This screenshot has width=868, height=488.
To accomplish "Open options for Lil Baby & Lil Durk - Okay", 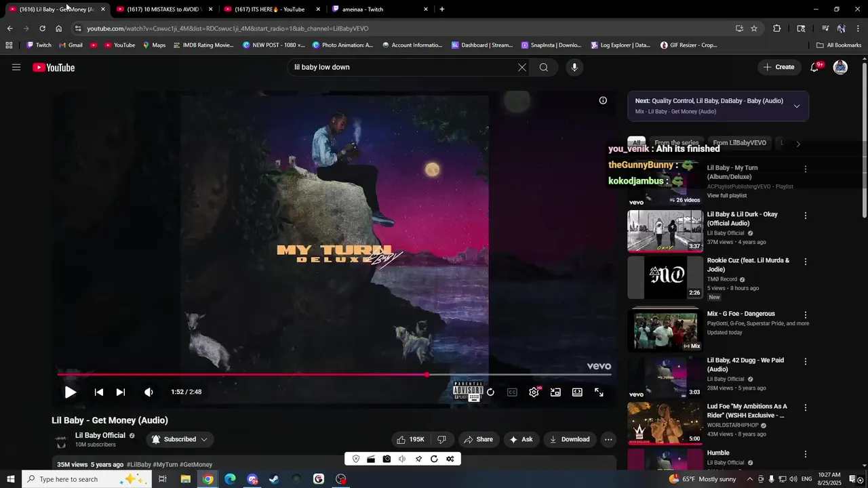I will pos(806,216).
